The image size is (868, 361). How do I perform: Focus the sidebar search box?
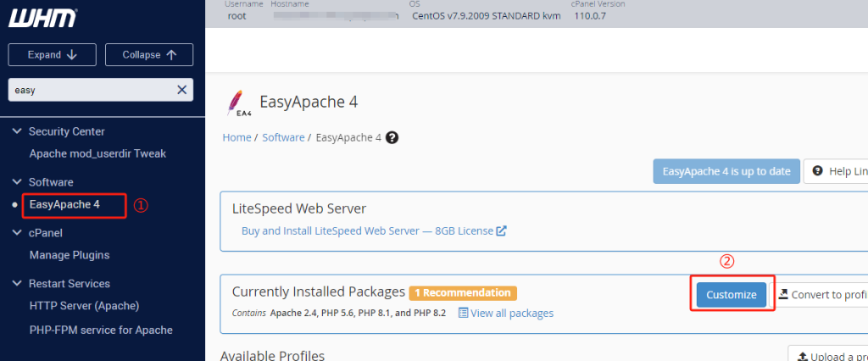pyautogui.click(x=89, y=90)
